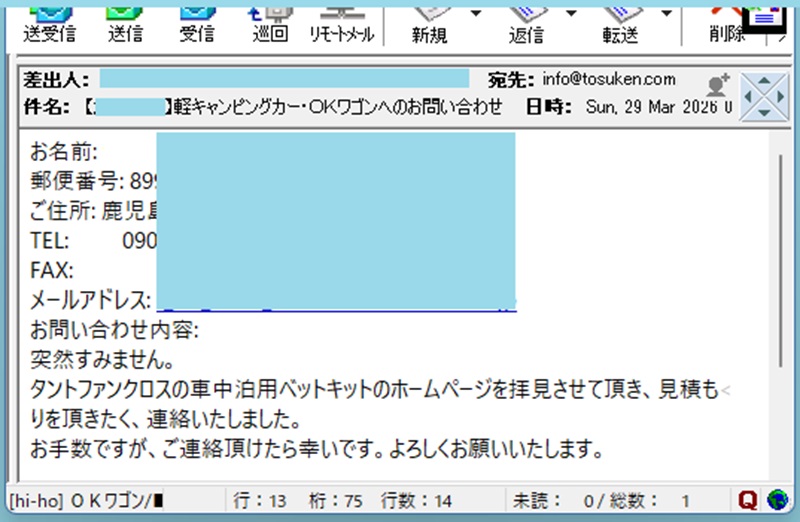
Task: Expand the 新規 dropdown arrow
Action: click(x=476, y=14)
